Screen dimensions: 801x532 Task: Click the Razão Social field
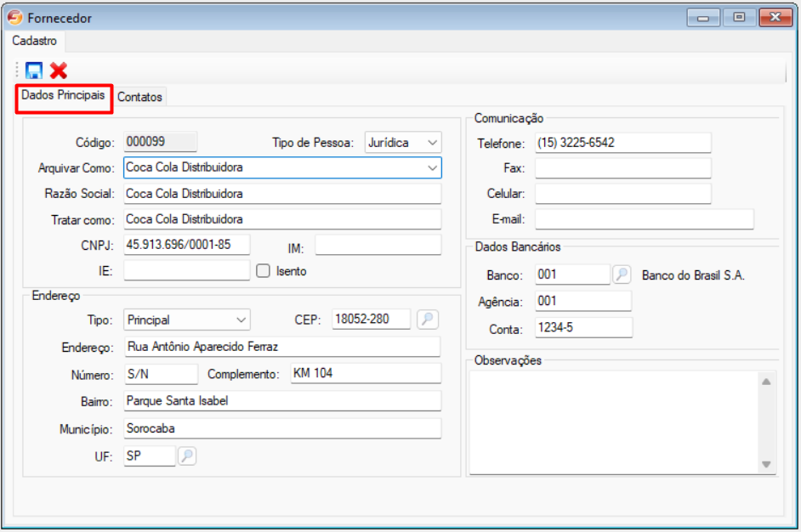point(282,194)
